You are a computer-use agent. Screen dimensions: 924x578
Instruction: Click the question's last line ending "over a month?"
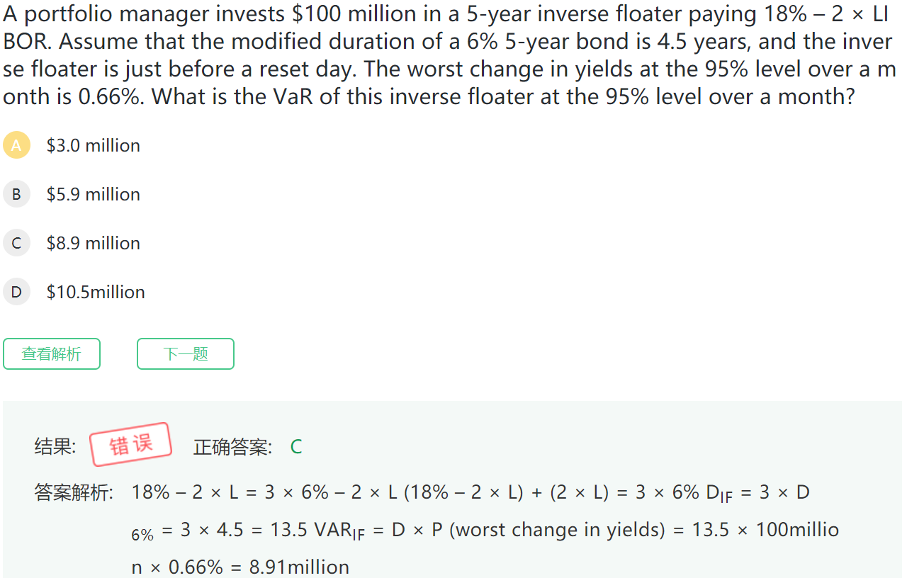429,97
